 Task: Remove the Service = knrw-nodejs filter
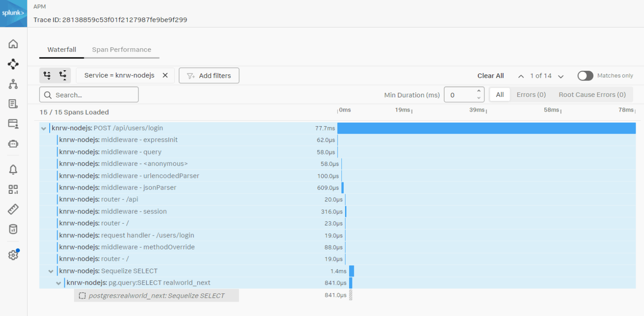[165, 75]
